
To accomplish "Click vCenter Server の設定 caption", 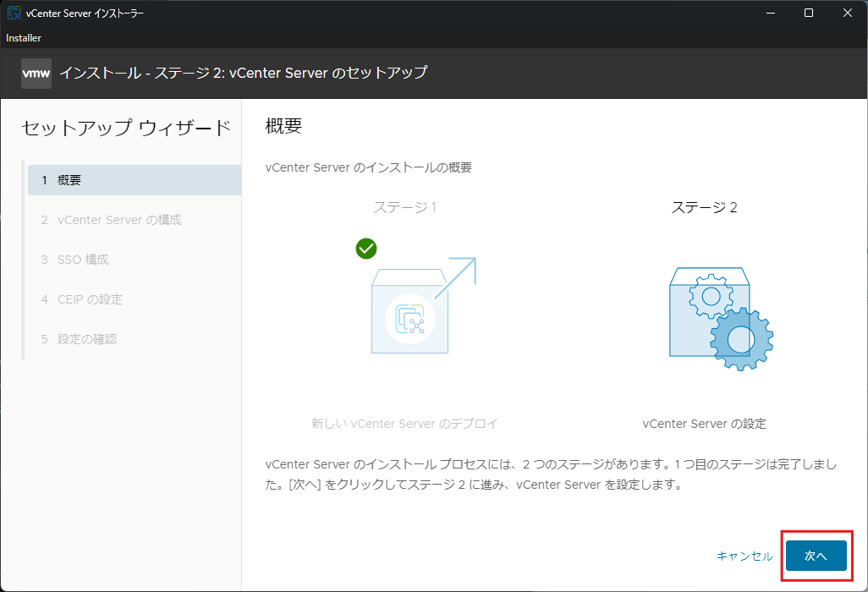I will [x=704, y=424].
